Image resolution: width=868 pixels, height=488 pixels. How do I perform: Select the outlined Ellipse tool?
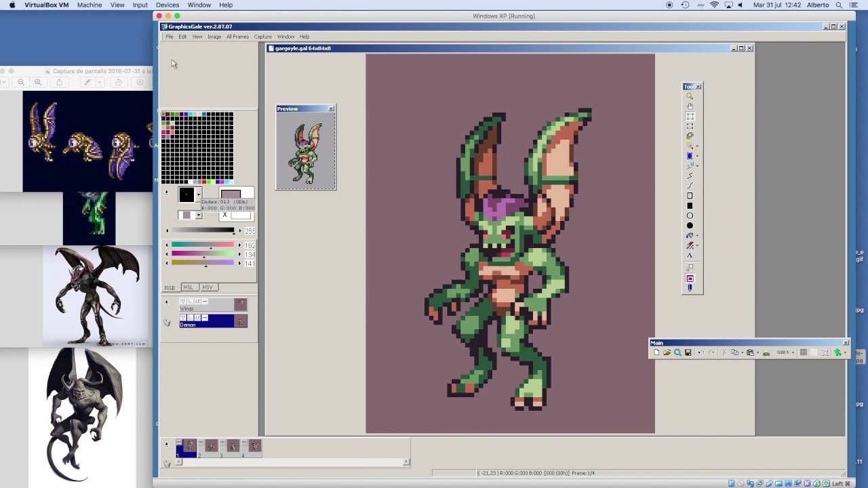click(690, 216)
